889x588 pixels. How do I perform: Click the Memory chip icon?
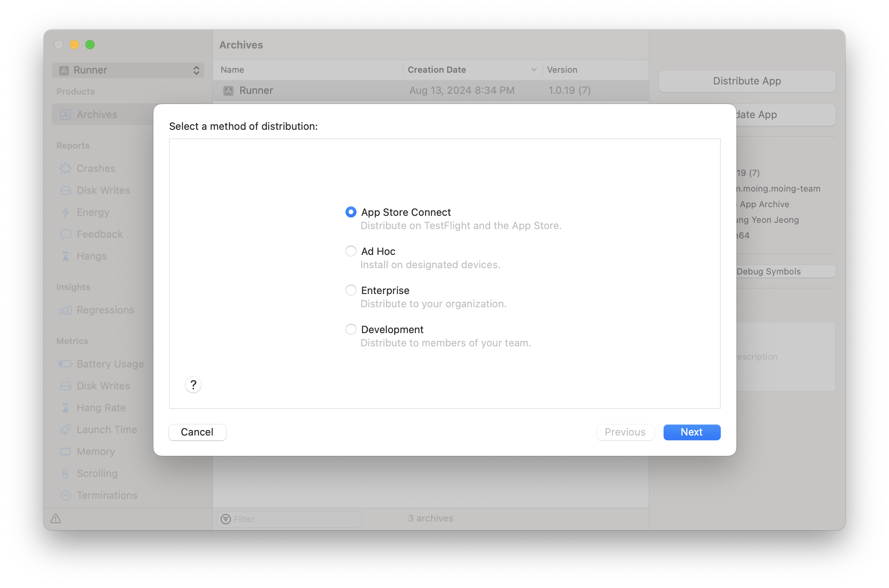[65, 452]
